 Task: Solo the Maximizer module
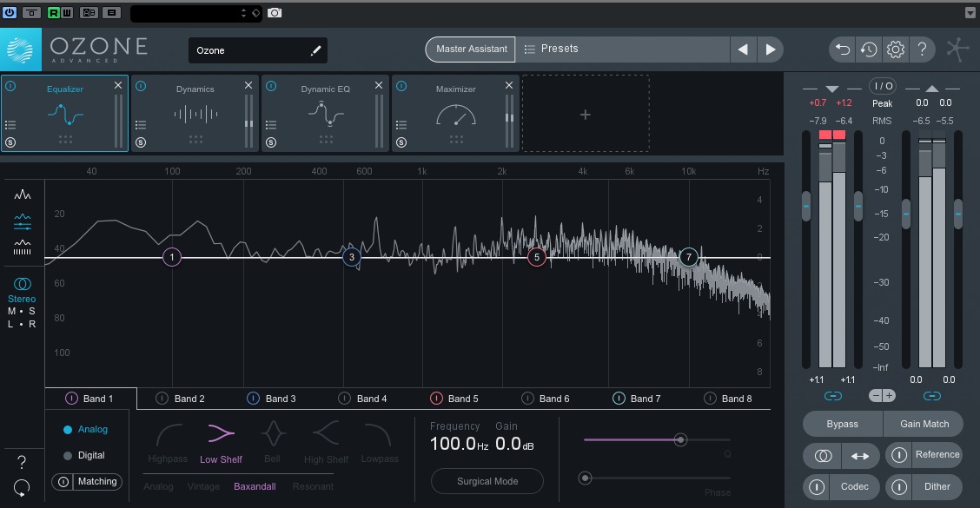(401, 142)
